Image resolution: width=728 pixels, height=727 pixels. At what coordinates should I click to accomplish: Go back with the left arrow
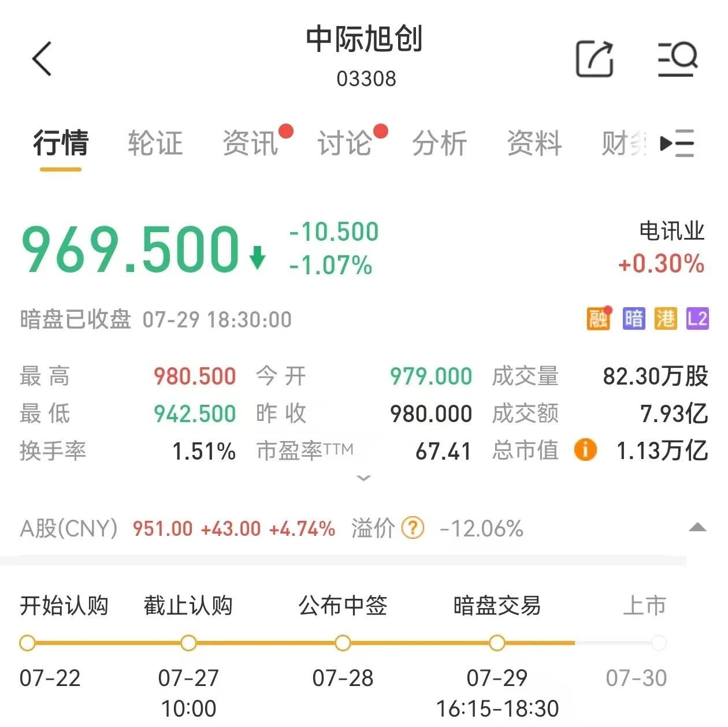tap(42, 58)
